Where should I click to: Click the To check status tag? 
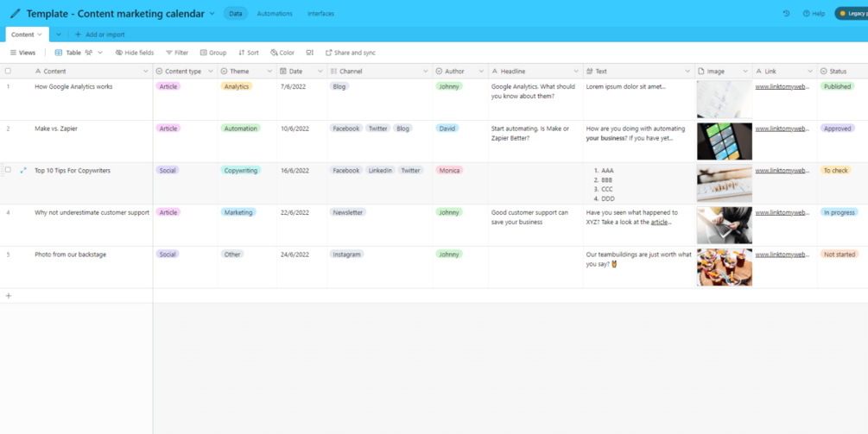click(835, 170)
